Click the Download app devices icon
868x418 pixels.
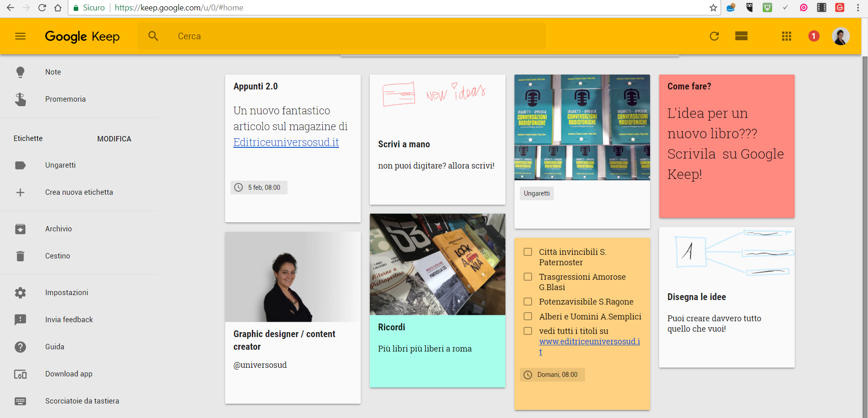pos(20,374)
